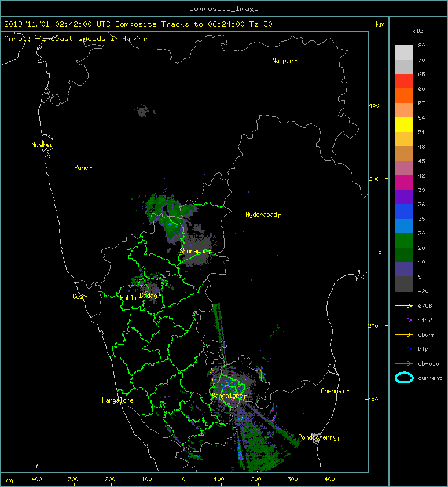Click the km unit label beside timestamp header

(380, 24)
